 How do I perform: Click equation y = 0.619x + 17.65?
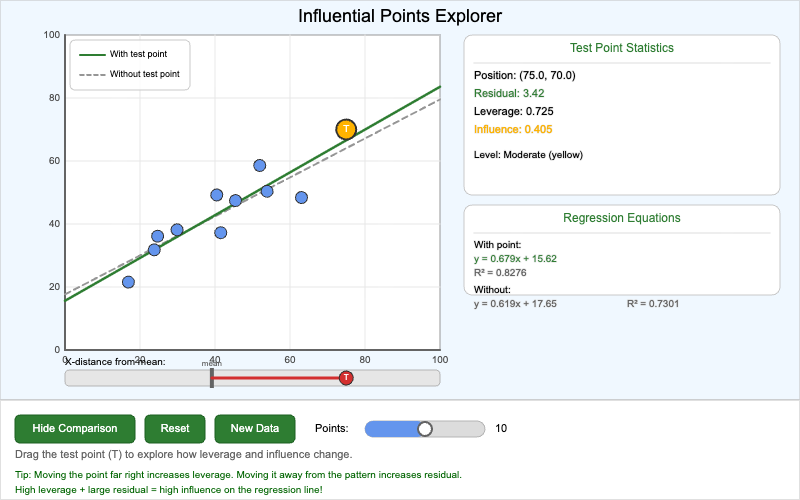[x=515, y=304]
